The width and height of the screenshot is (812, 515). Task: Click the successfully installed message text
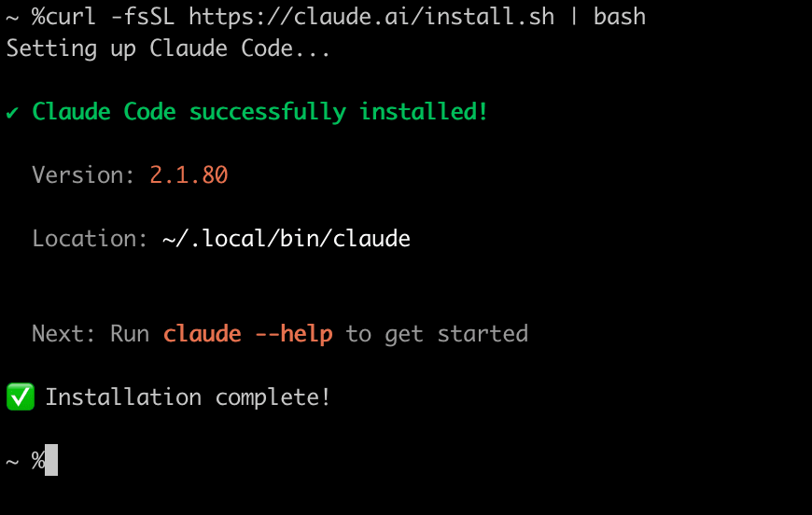pyautogui.click(x=260, y=113)
